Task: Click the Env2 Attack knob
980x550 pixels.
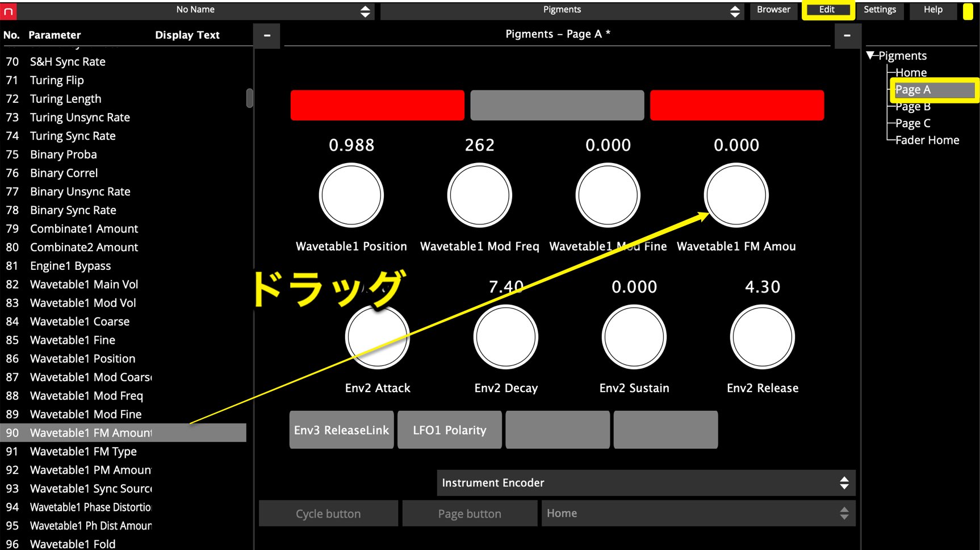Action: [x=378, y=338]
